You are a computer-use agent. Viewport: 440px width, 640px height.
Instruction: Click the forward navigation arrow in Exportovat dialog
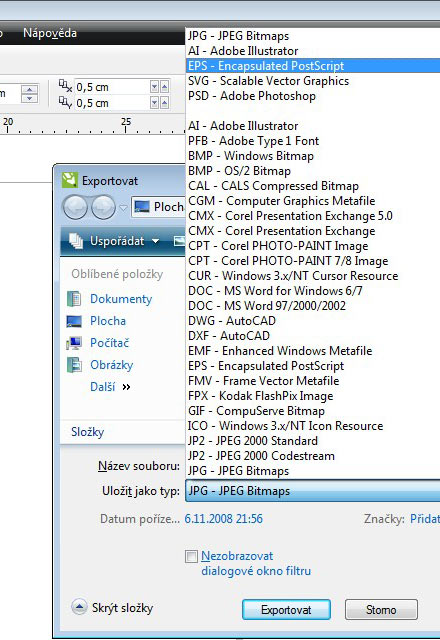[102, 207]
